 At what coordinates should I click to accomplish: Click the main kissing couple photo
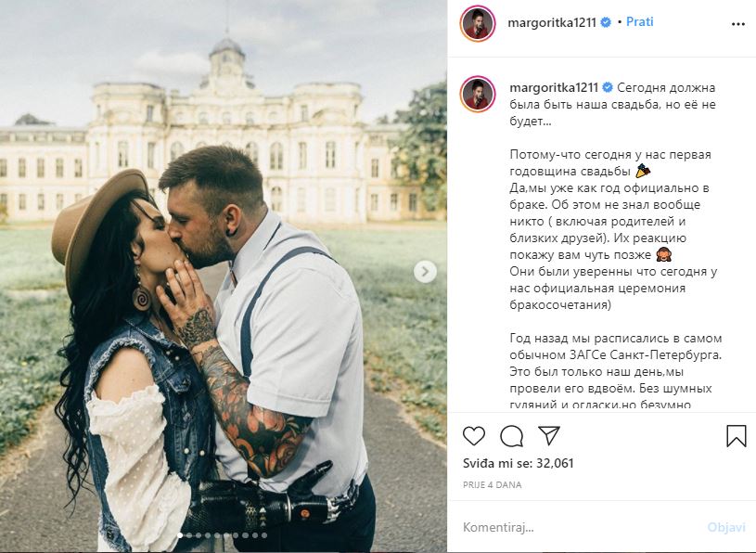coord(224,276)
